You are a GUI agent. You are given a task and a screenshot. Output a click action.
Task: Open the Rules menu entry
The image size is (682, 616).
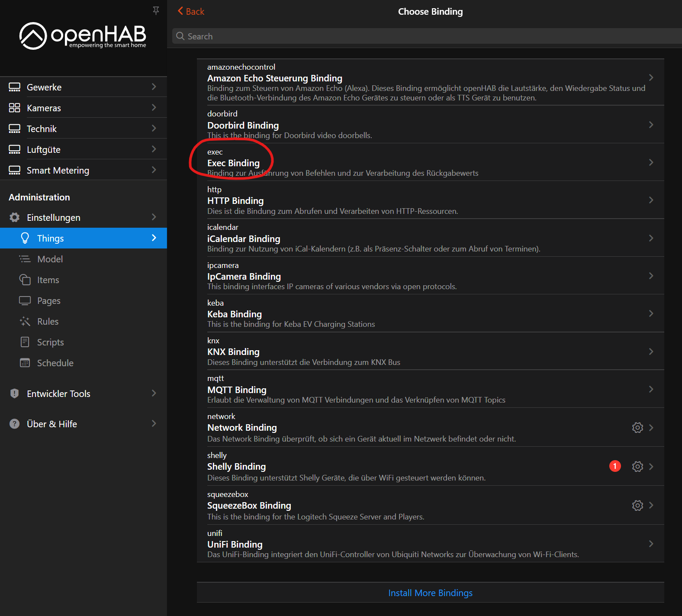(84, 321)
